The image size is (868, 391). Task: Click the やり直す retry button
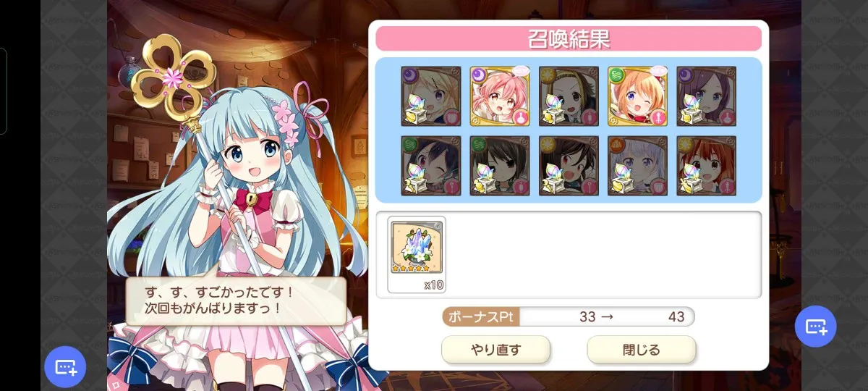pyautogui.click(x=496, y=350)
